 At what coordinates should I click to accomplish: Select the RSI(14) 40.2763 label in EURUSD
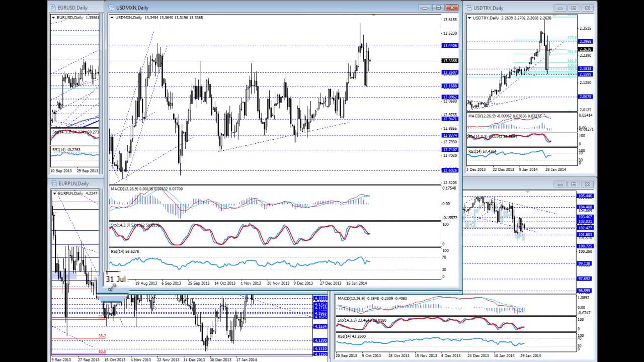pos(67,150)
